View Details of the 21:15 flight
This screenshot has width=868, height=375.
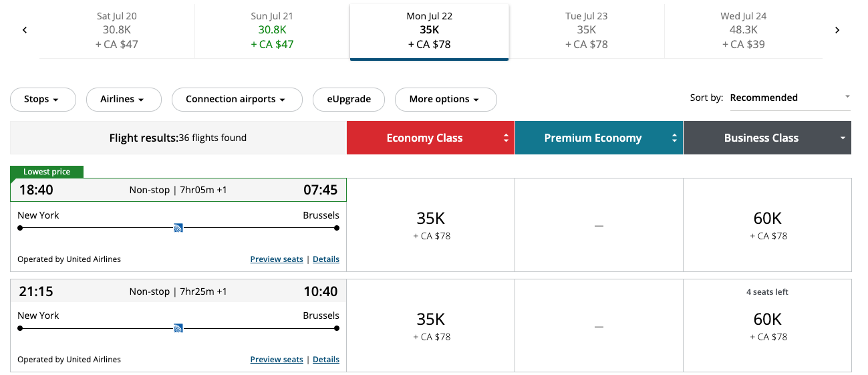pyautogui.click(x=326, y=360)
